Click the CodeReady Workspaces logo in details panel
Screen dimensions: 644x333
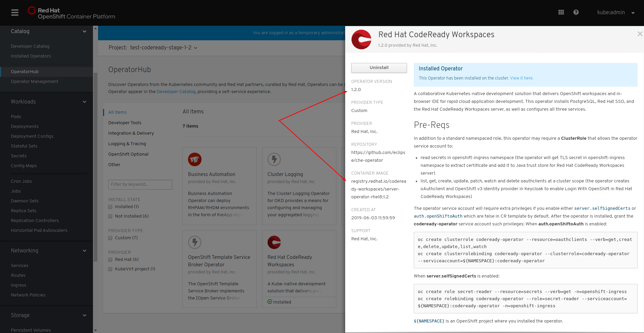click(362, 40)
